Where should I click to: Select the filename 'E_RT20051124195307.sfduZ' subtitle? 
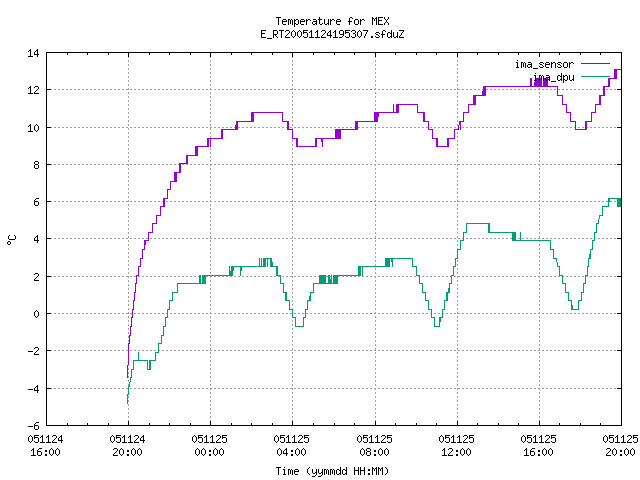pos(332,34)
